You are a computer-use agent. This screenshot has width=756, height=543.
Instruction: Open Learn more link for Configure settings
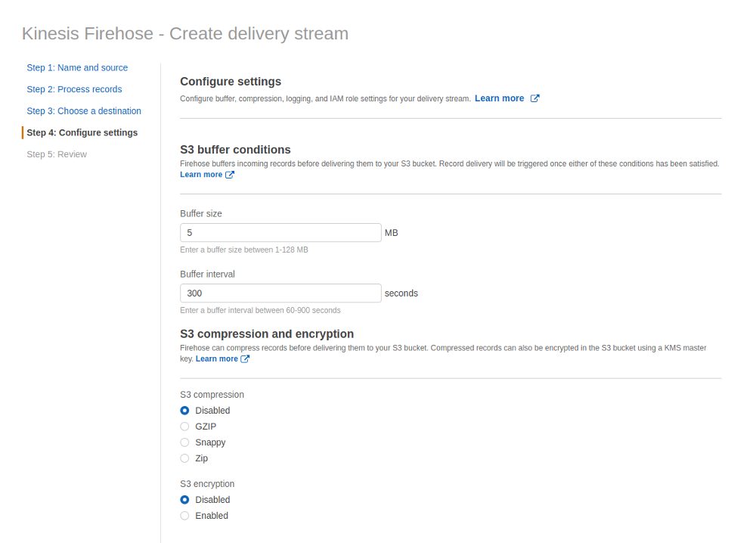point(500,98)
